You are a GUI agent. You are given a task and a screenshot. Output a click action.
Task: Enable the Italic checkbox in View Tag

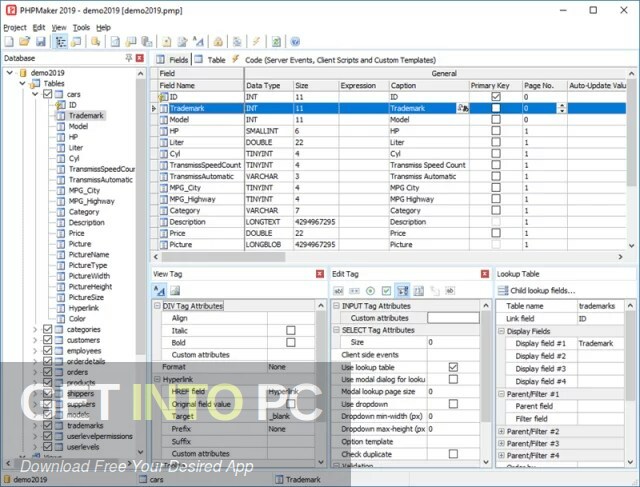click(x=291, y=330)
